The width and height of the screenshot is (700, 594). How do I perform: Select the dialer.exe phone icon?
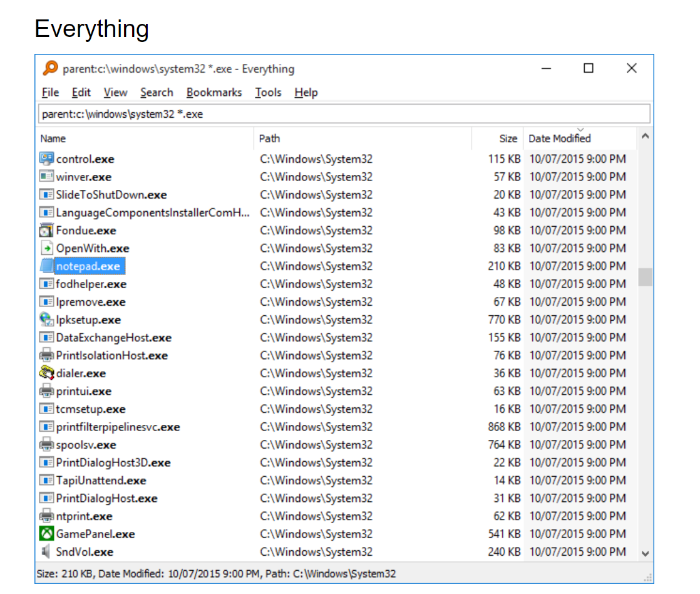coord(46,373)
